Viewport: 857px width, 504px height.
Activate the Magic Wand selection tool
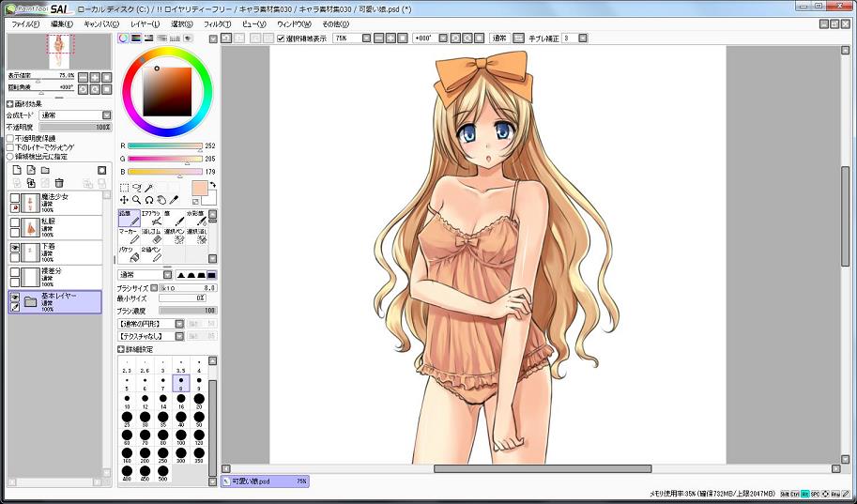(148, 188)
